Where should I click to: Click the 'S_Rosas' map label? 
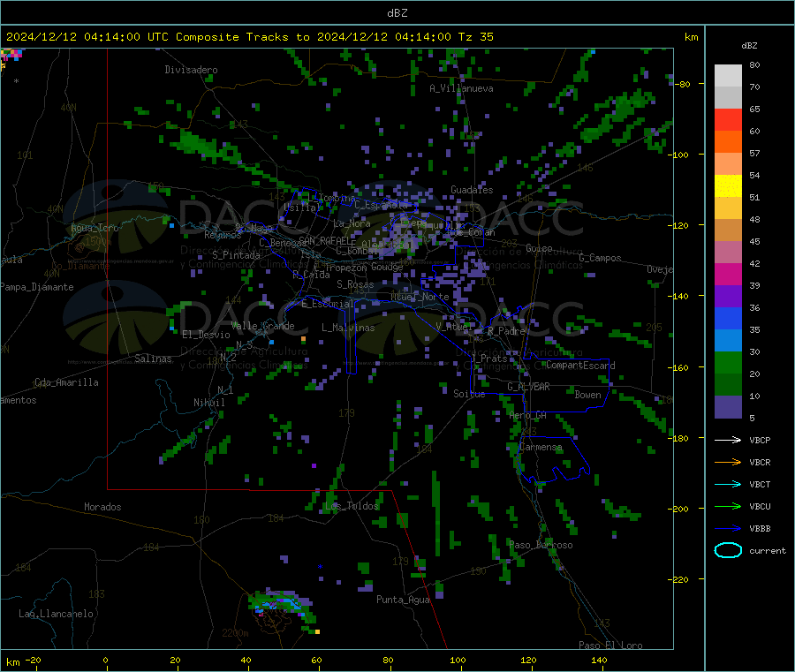coord(355,284)
